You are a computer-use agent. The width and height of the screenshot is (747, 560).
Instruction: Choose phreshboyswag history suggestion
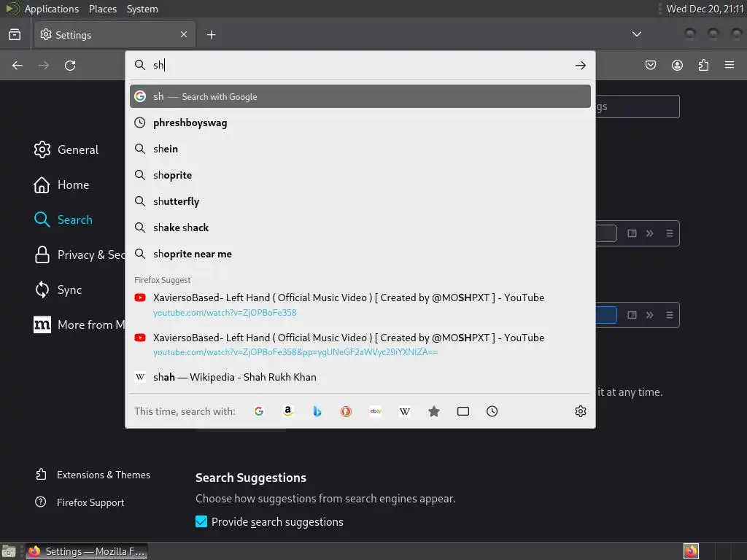pyautogui.click(x=360, y=122)
